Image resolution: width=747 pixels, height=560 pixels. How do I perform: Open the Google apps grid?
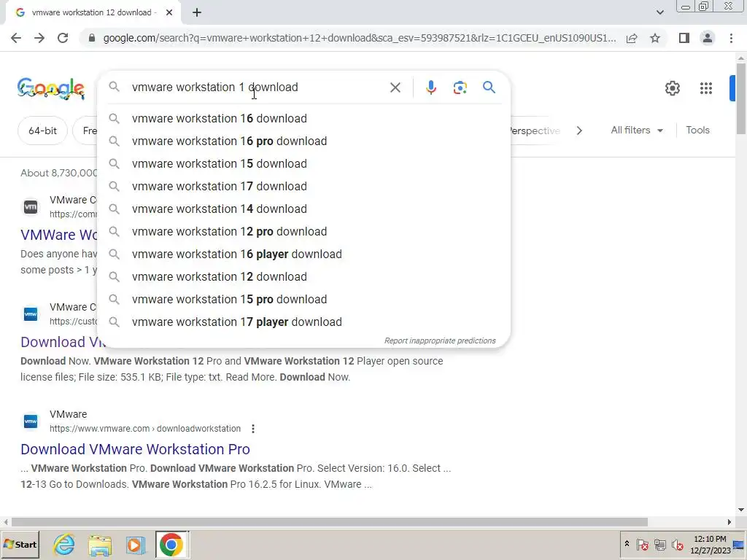pyautogui.click(x=706, y=88)
